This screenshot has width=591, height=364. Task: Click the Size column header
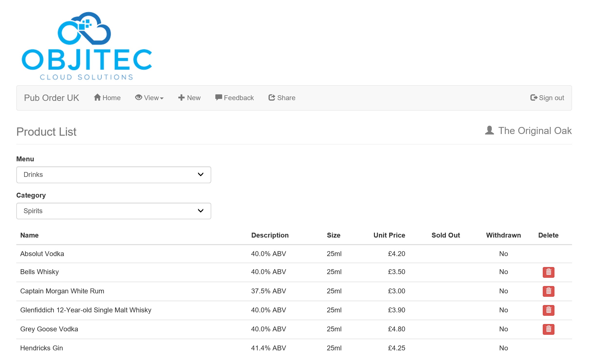pos(334,235)
